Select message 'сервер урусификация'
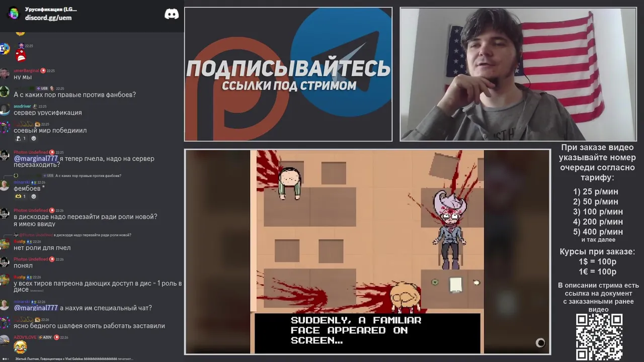 coord(48,113)
